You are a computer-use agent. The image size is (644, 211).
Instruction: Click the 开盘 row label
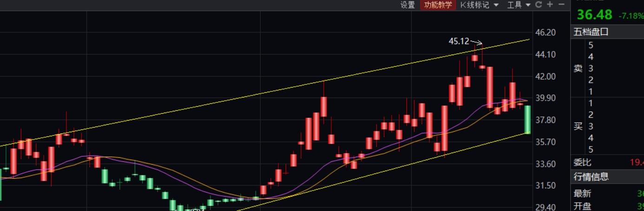[x=581, y=206]
